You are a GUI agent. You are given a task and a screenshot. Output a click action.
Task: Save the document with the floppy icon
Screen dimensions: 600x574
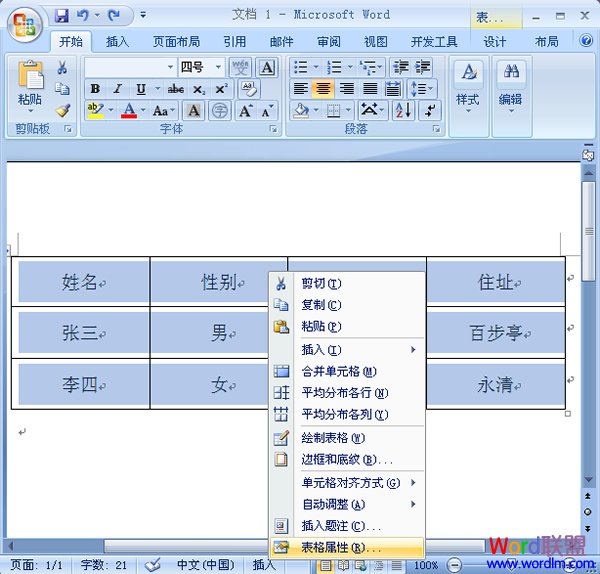coord(62,16)
